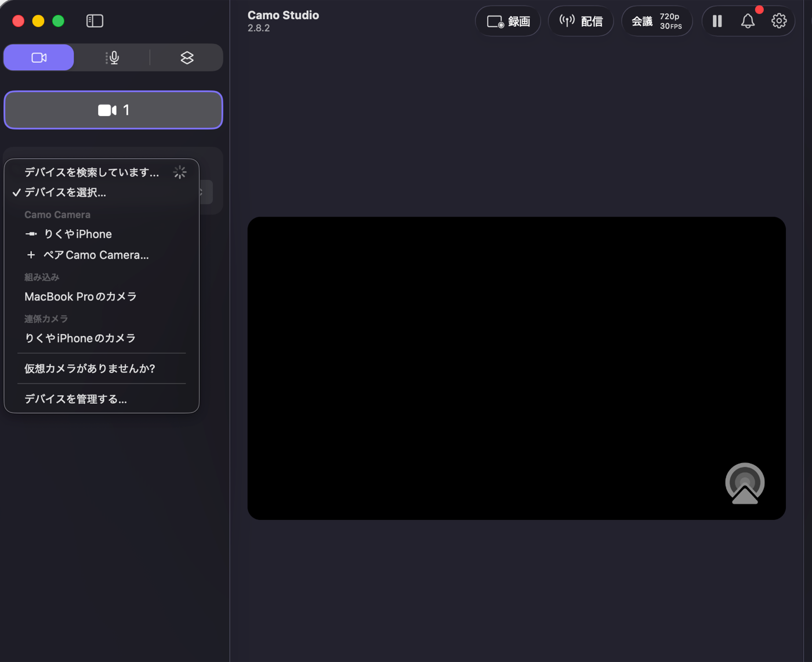Choose デバイスを選択... menu entry
Viewport: 812px width, 662px height.
coord(101,193)
